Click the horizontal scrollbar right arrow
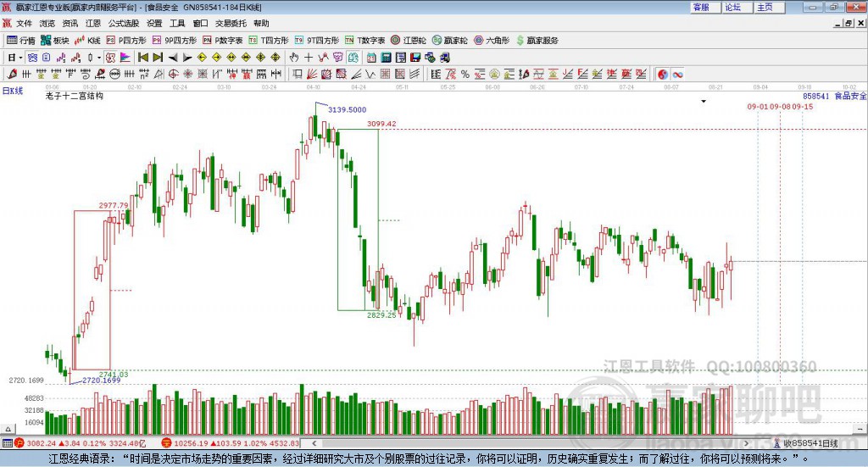This screenshot has width=868, height=467. [746, 443]
